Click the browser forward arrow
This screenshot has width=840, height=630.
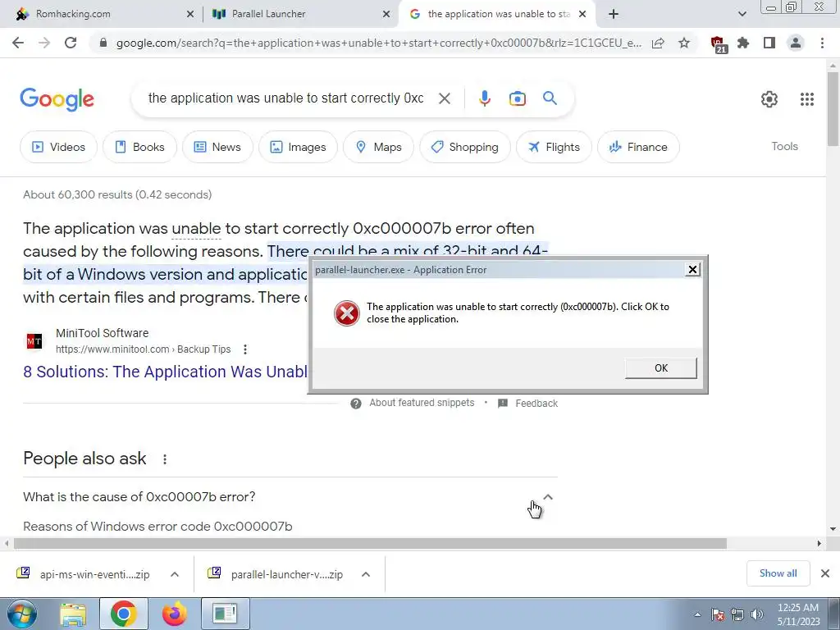point(44,43)
